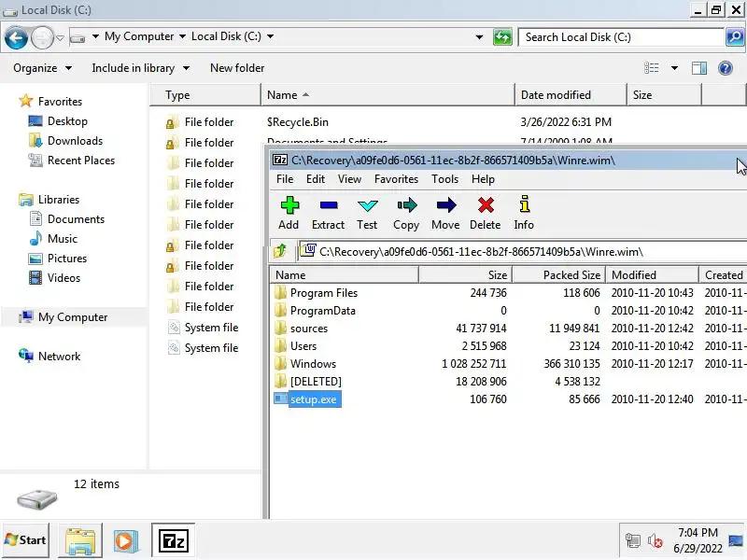Open the Tools menu in 7-Zip
Viewport: 747px width, 560px height.
(445, 179)
